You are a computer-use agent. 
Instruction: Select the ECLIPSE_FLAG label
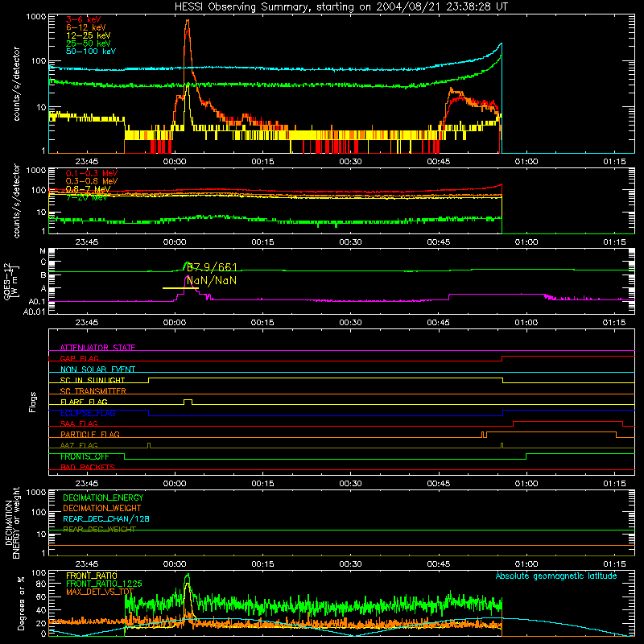pyautogui.click(x=88, y=413)
